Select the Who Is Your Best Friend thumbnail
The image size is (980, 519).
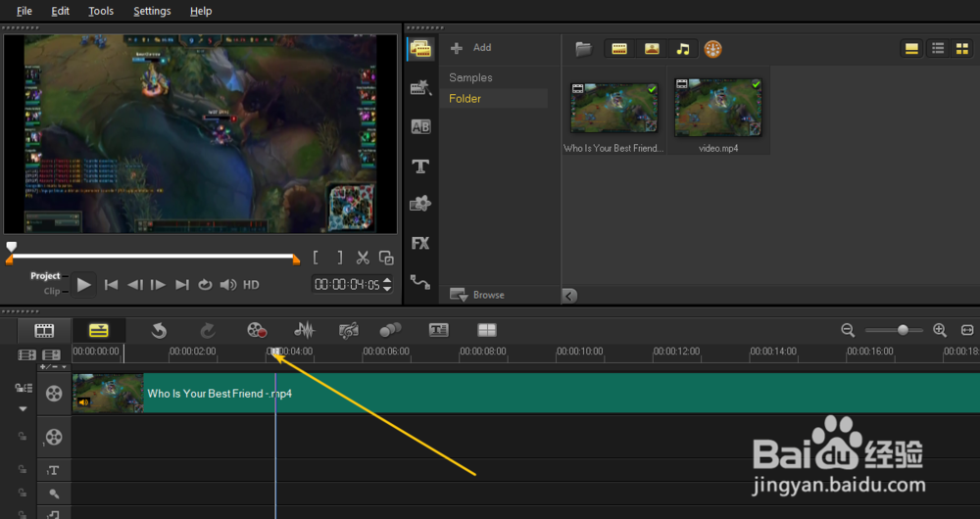(x=613, y=109)
